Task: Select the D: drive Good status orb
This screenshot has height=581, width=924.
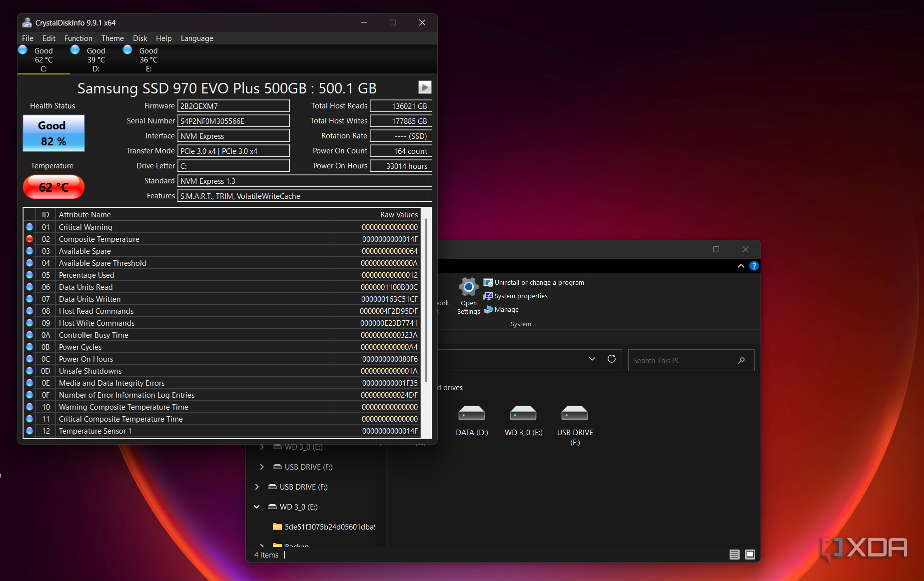Action: 75,50
